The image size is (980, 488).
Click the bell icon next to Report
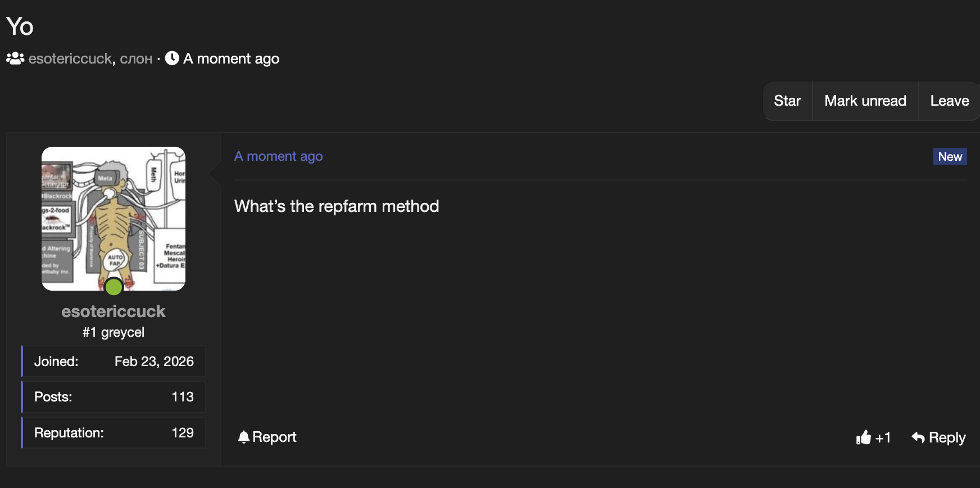244,437
